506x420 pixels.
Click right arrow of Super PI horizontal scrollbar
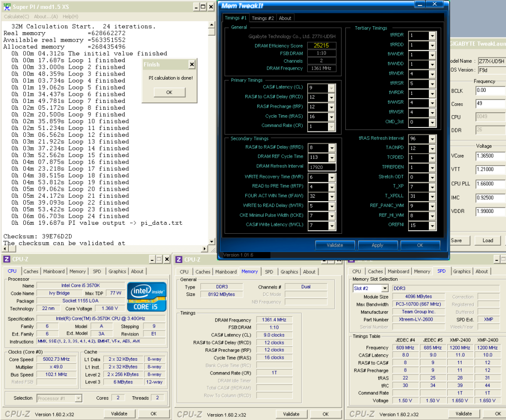pos(204,249)
